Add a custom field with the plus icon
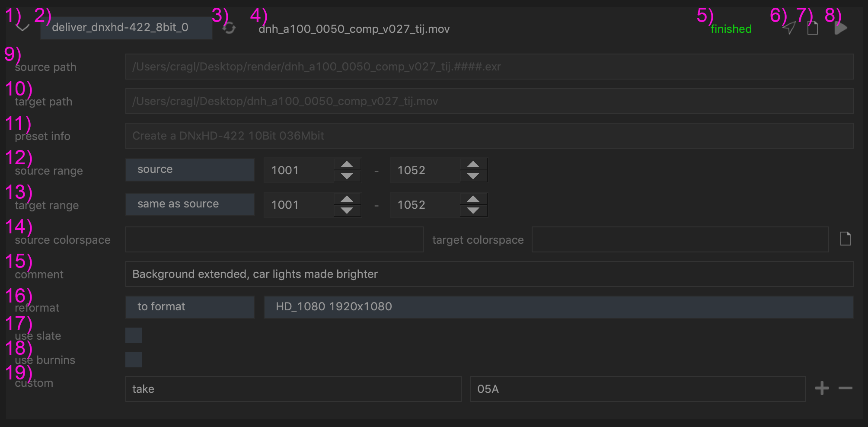Image resolution: width=868 pixels, height=427 pixels. (822, 388)
